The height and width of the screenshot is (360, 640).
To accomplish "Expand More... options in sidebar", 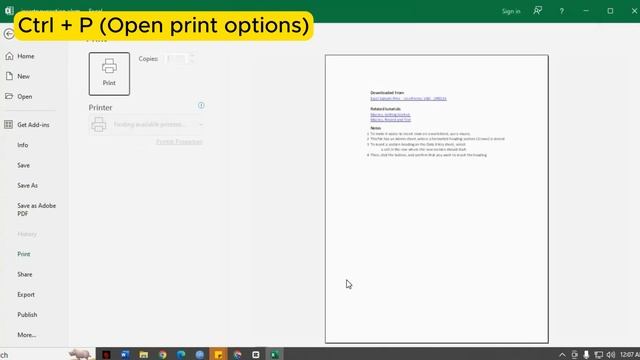I will tap(27, 335).
